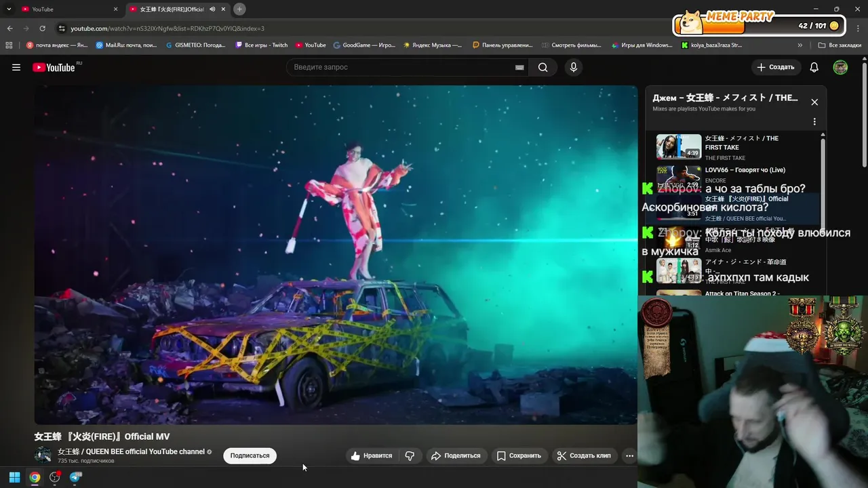
Task: Open Панель управлени... bookmark
Action: pos(502,45)
